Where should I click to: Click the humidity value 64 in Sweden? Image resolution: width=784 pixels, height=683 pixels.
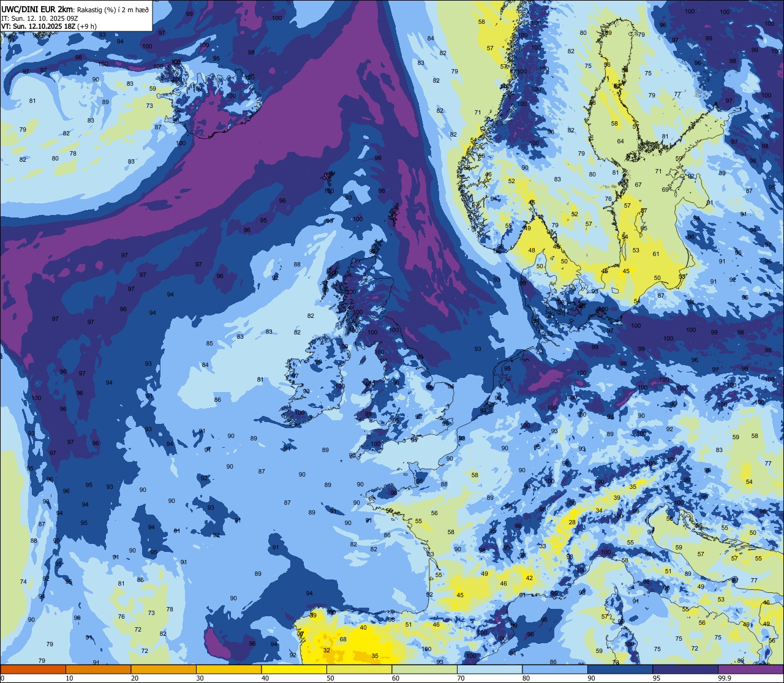[620, 141]
